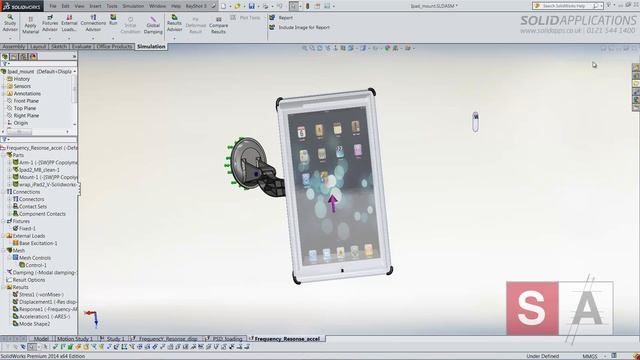Screen dimensions: 640x360
Task: Click Include Image for Report
Action: pos(299,27)
